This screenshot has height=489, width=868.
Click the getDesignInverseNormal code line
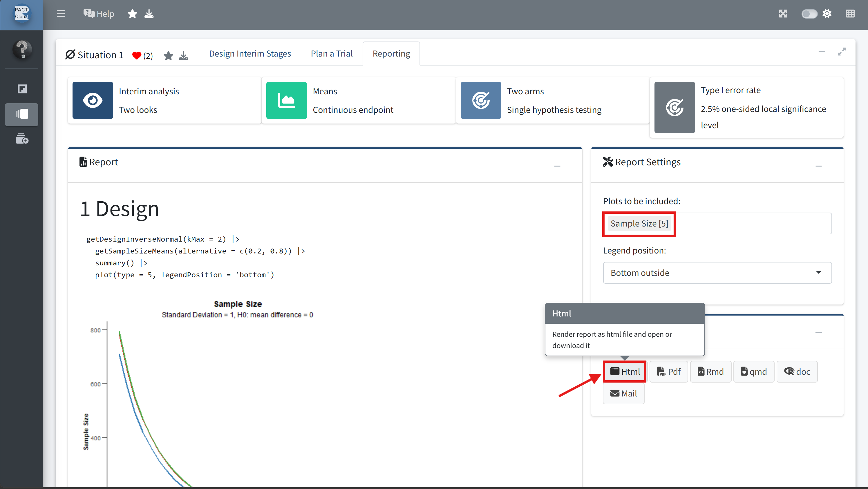pyautogui.click(x=163, y=239)
